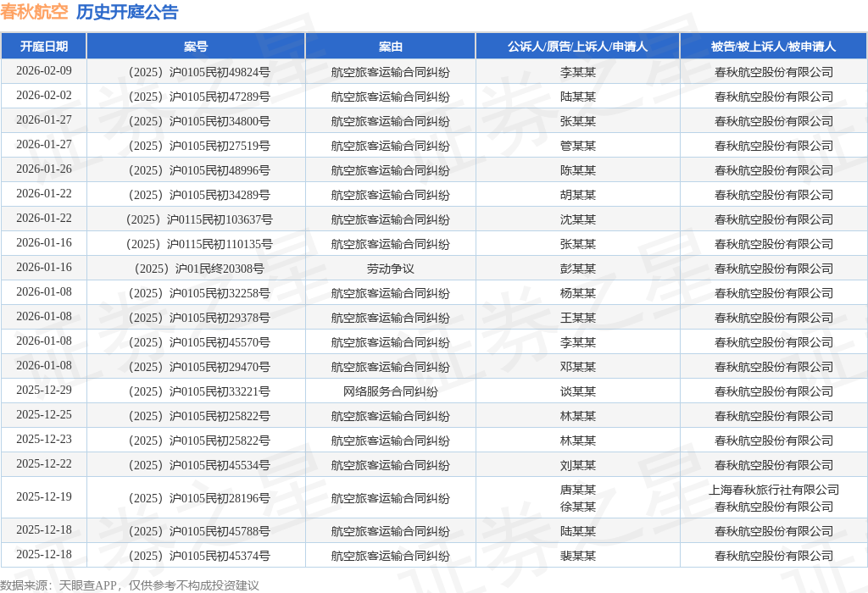Select the 案号 column header

pos(196,47)
